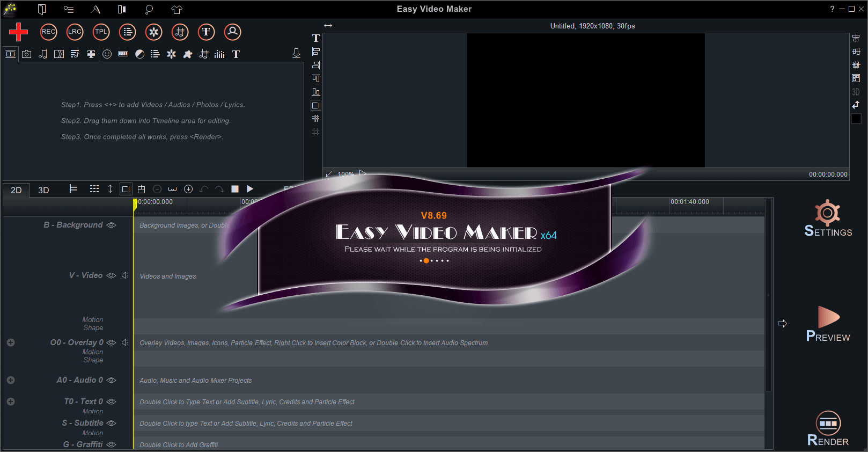Click the door/project icon in title bar
This screenshot has width=868, height=452.
(42, 9)
